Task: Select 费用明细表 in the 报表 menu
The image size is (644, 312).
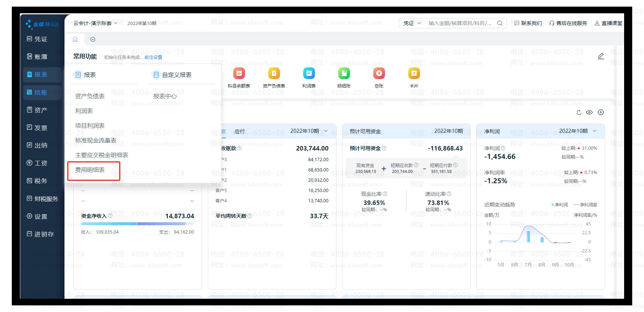Action: (90, 170)
